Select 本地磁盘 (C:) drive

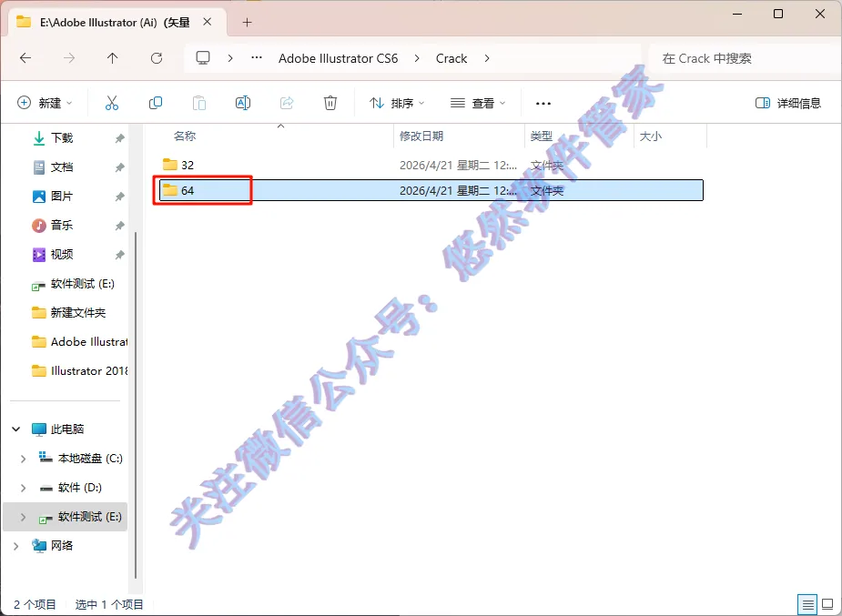pyautogui.click(x=80, y=459)
